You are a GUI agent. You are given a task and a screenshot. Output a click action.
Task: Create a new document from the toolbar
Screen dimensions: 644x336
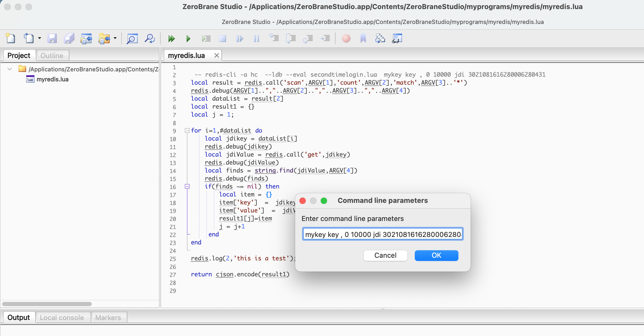[x=11, y=39]
